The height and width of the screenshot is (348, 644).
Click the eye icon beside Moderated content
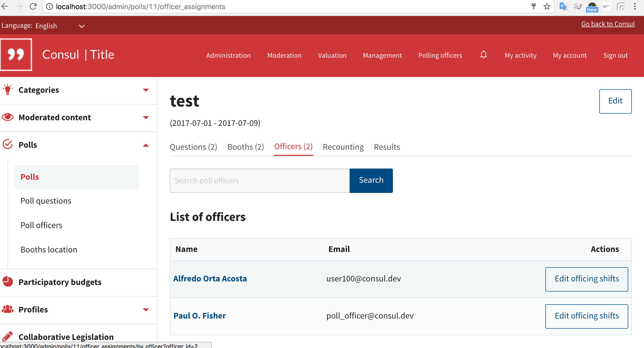(7, 117)
